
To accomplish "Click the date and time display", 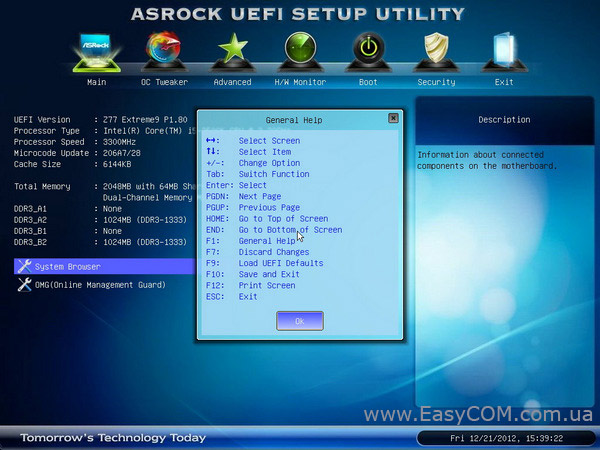I will pos(506,438).
